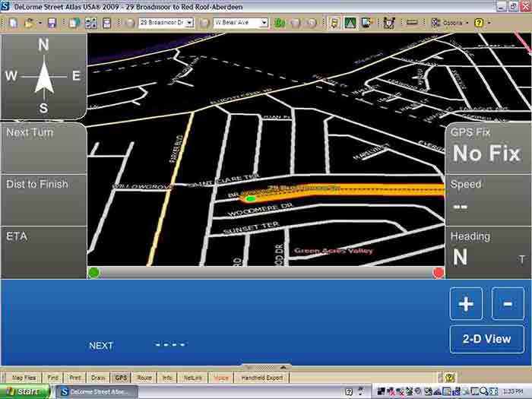
Task: Click the magnifier icon in system tray
Action: (x=483, y=391)
